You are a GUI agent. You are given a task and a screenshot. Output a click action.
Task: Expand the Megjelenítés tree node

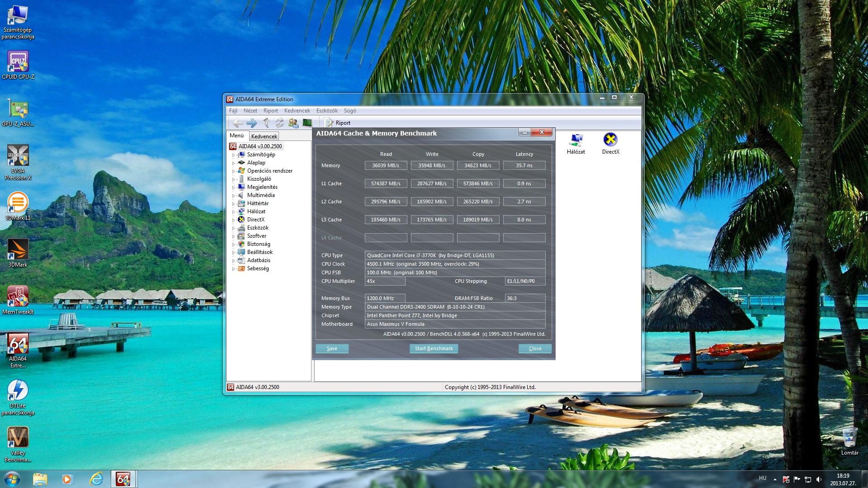(234, 188)
